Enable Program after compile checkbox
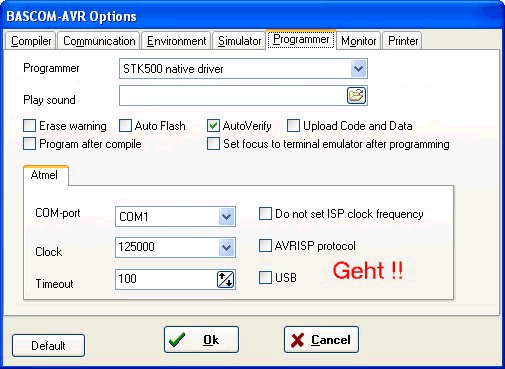This screenshot has width=505, height=369. pyautogui.click(x=29, y=144)
